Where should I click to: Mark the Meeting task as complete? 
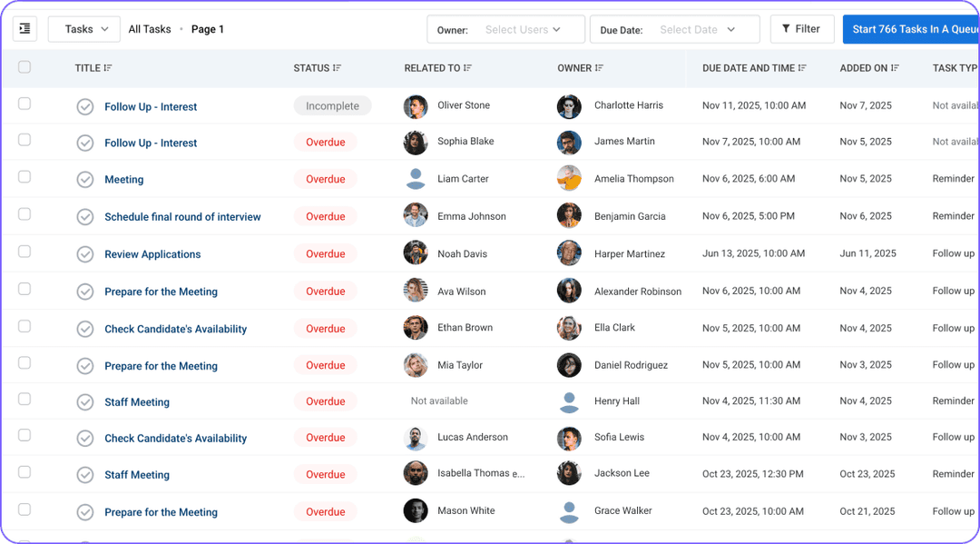coord(84,179)
